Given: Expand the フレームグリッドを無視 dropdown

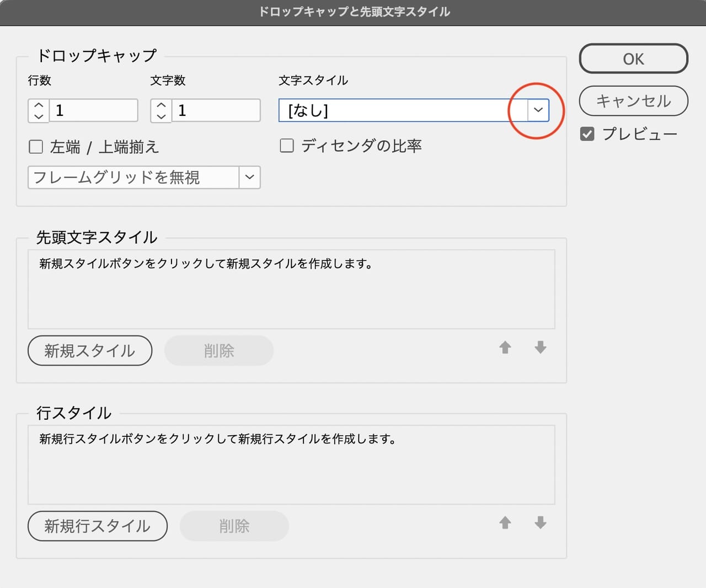Looking at the screenshot, I should [249, 177].
